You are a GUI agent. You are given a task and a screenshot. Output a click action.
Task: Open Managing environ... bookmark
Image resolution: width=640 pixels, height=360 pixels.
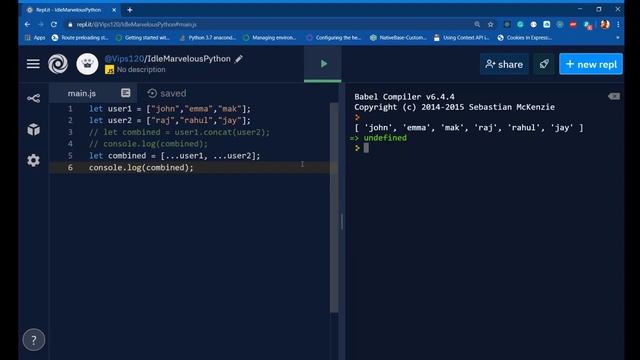pos(269,38)
